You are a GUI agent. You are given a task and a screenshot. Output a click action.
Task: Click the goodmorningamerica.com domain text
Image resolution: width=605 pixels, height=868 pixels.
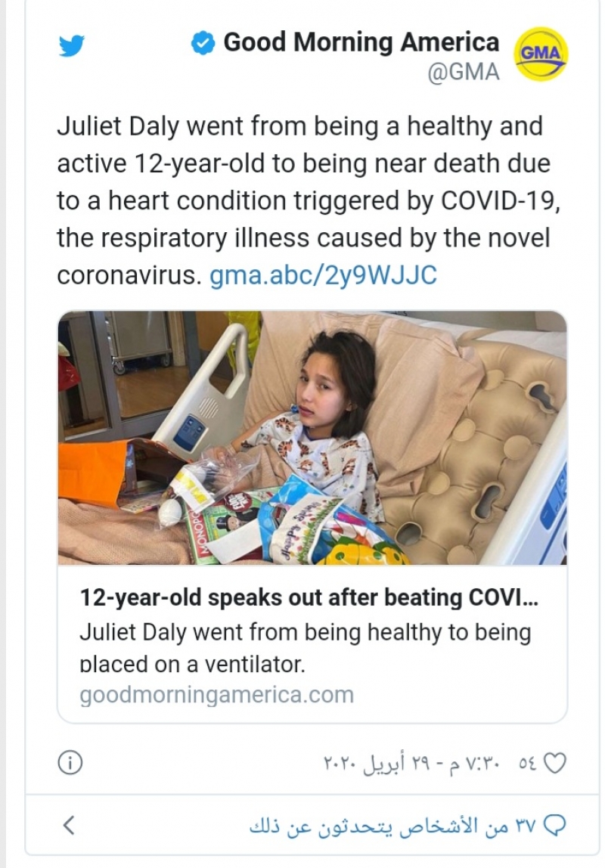pyautogui.click(x=216, y=694)
